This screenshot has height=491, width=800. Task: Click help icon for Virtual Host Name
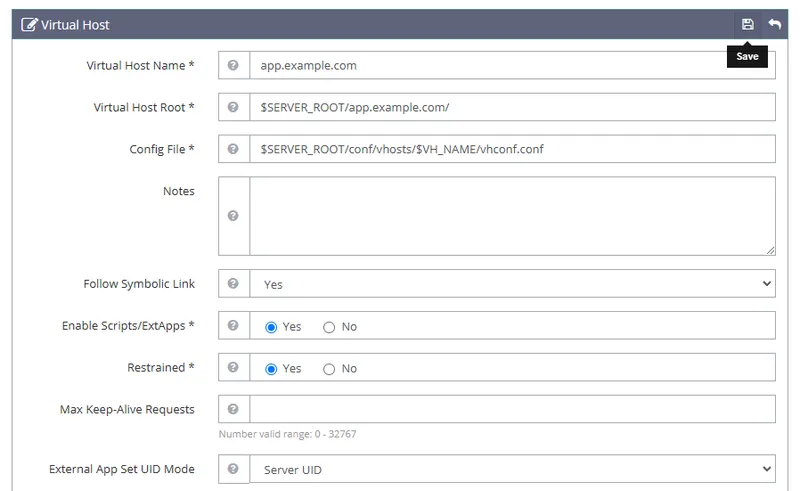pos(233,66)
